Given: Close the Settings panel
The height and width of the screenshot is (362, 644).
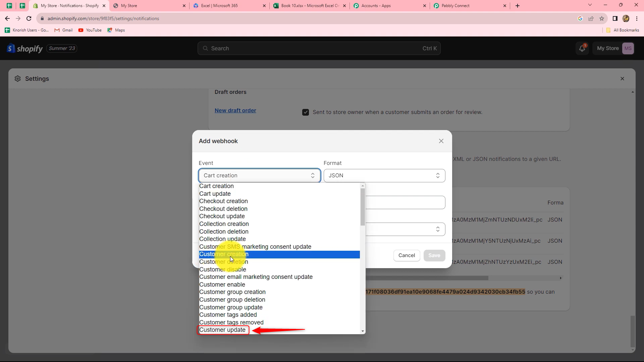Looking at the screenshot, I should click(622, 79).
